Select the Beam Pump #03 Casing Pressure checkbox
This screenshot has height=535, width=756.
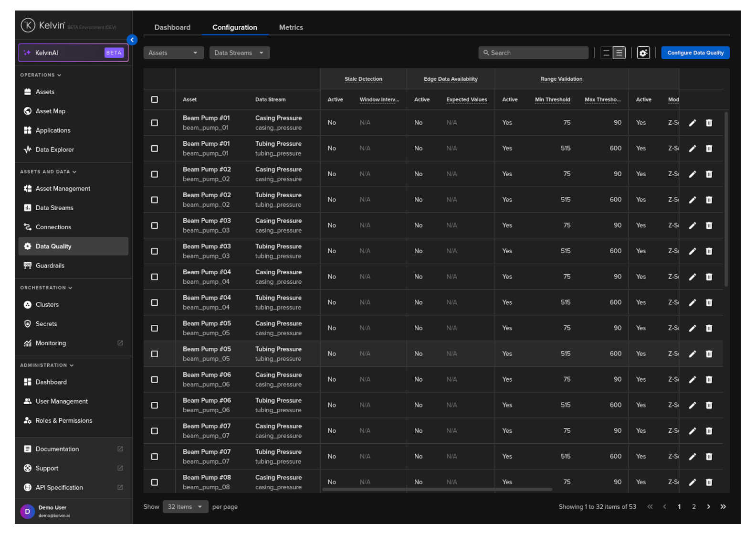pyautogui.click(x=155, y=225)
